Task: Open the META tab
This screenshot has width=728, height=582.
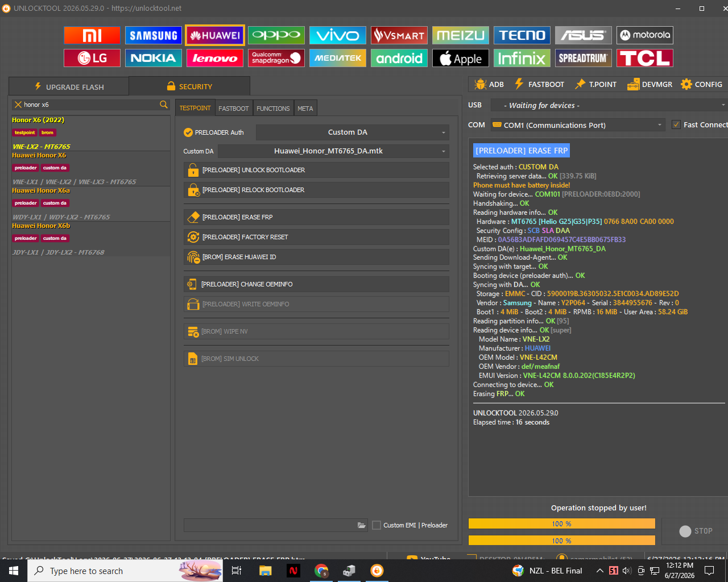Action: (x=305, y=108)
